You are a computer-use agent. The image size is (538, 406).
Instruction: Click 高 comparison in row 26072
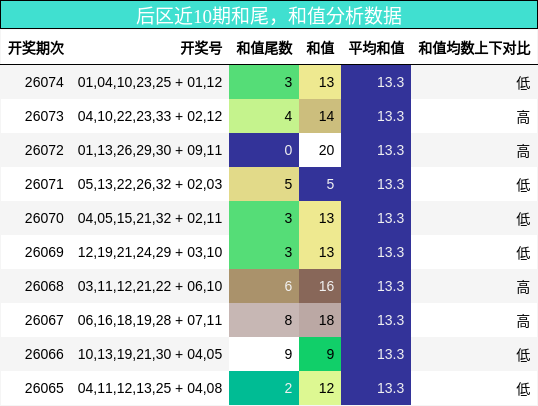(x=523, y=151)
